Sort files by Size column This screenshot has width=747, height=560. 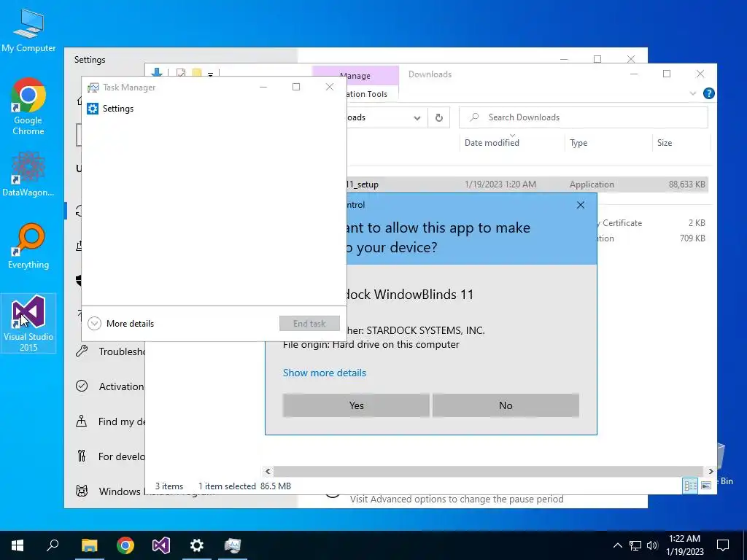(665, 143)
